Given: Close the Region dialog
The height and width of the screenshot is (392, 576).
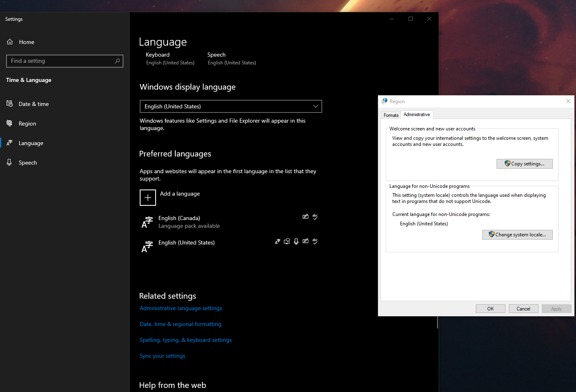Looking at the screenshot, I should coord(568,101).
